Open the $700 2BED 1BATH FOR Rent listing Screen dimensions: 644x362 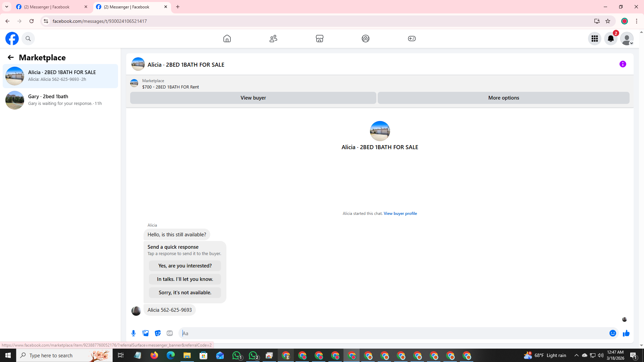170,87
